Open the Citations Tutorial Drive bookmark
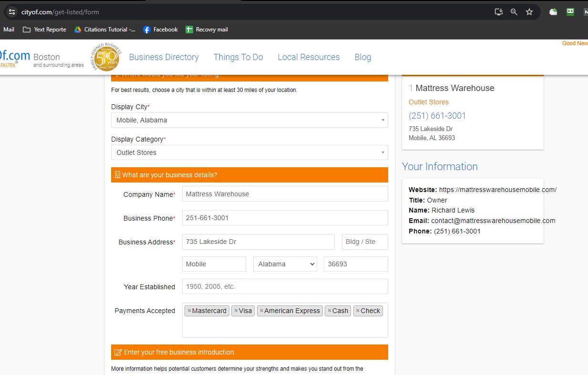This screenshot has height=375, width=588. 104,30
